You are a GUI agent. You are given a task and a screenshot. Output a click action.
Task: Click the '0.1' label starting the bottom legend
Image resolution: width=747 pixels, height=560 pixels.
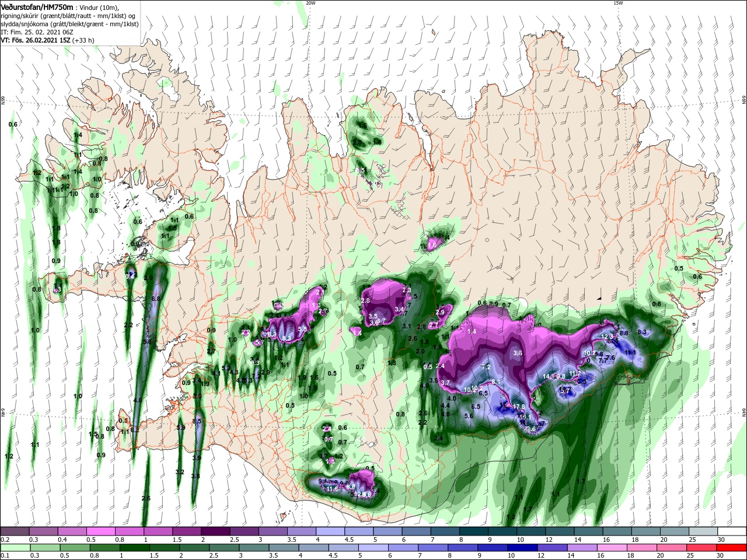click(5, 555)
